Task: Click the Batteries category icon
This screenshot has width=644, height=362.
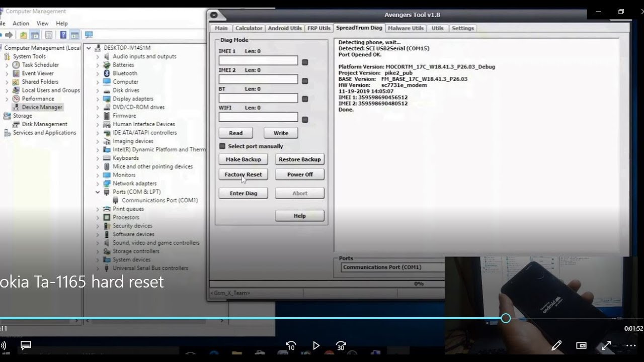Action: pos(107,65)
